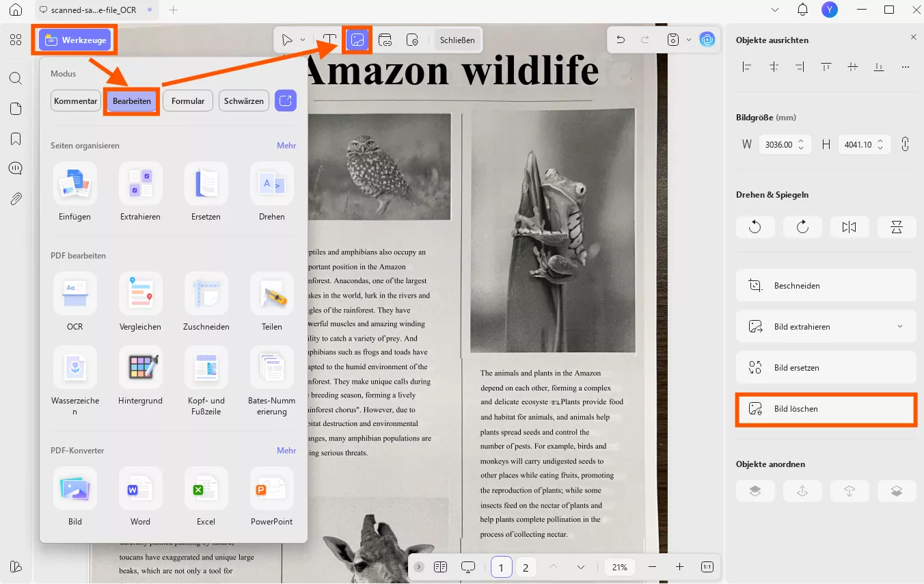Open the UPDF AI assistant icon
The height and width of the screenshot is (584, 924).
click(707, 40)
